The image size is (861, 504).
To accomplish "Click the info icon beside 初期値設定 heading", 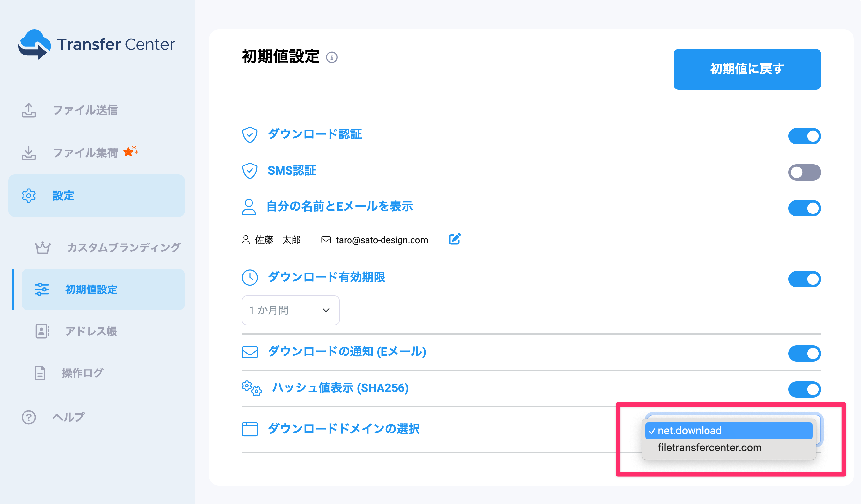I will coord(332,58).
